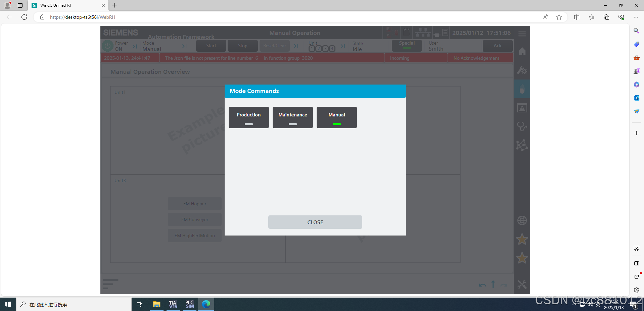The width and height of the screenshot is (644, 311).
Task: Select the Home icon in the sidebar
Action: click(x=522, y=51)
